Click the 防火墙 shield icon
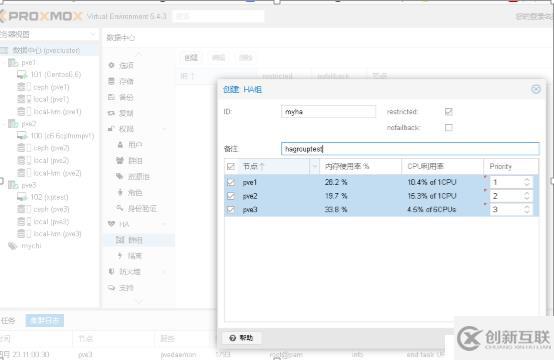 [x=111, y=271]
